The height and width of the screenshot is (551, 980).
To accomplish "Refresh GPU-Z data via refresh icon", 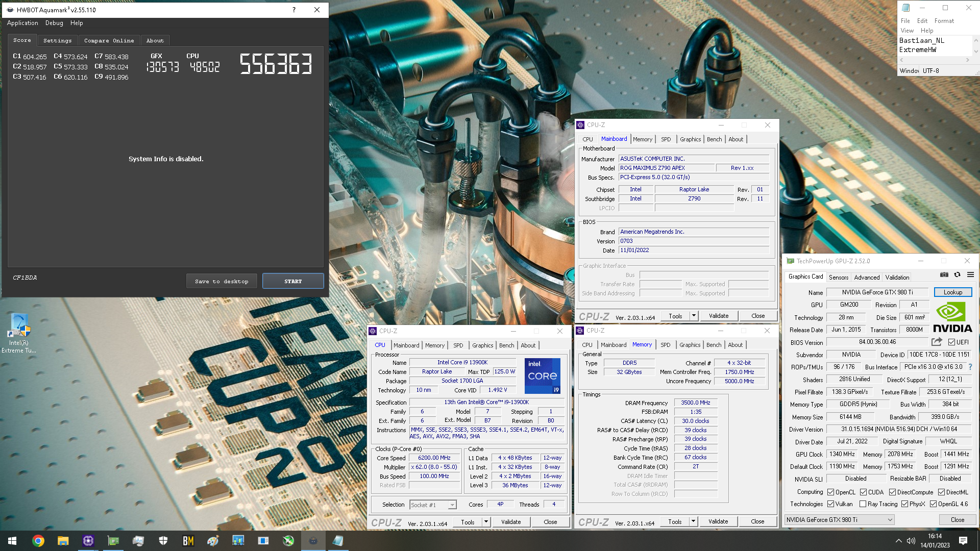I will click(x=957, y=275).
